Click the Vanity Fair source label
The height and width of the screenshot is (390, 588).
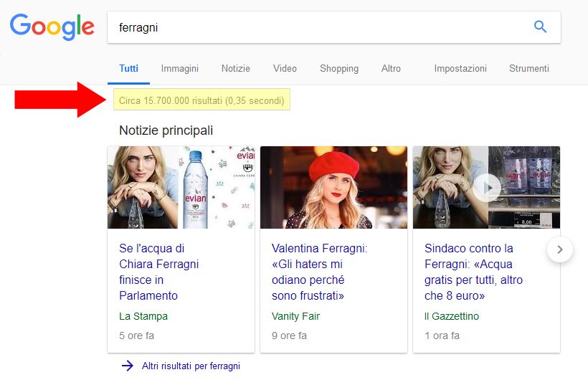[x=295, y=316]
